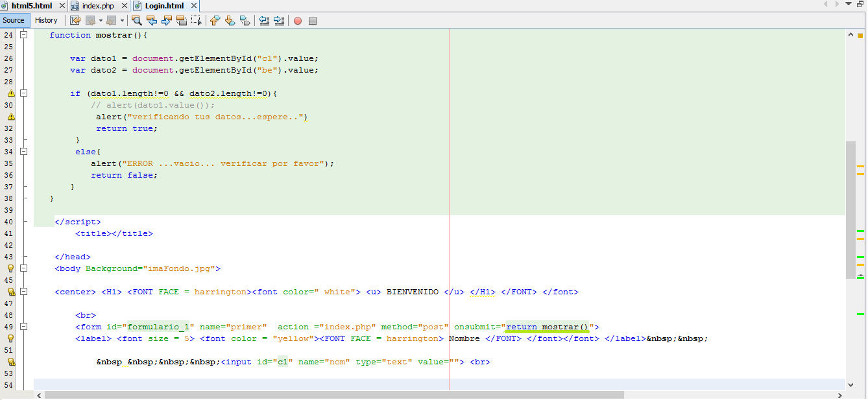Viewport: 868px width, 400px height.
Task: Click the Forward navigation arrow icon
Action: tap(112, 21)
